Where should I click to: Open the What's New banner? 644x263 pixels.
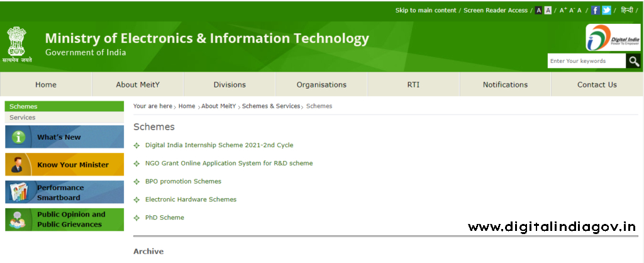[65, 137]
